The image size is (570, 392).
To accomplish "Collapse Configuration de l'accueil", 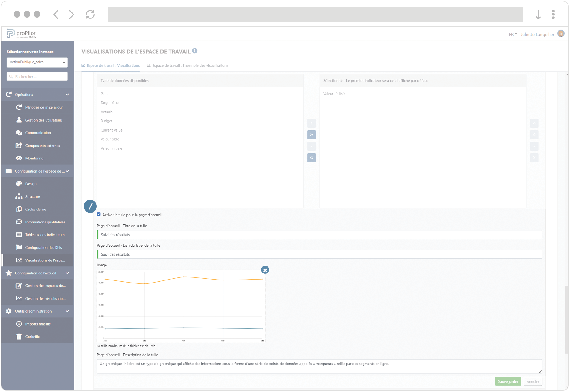I will pyautogui.click(x=67, y=273).
